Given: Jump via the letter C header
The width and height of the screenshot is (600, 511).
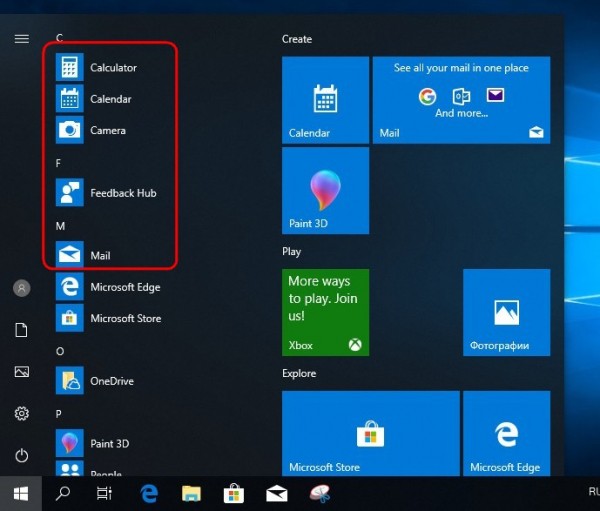Looking at the screenshot, I should 59,38.
